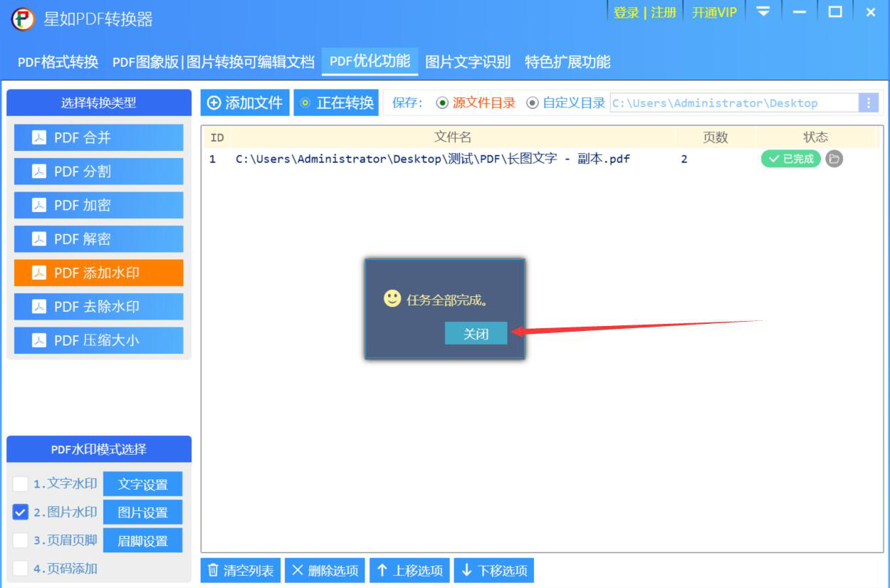Open output folder icon next to 已完成
The height and width of the screenshot is (588, 890).
point(834,159)
